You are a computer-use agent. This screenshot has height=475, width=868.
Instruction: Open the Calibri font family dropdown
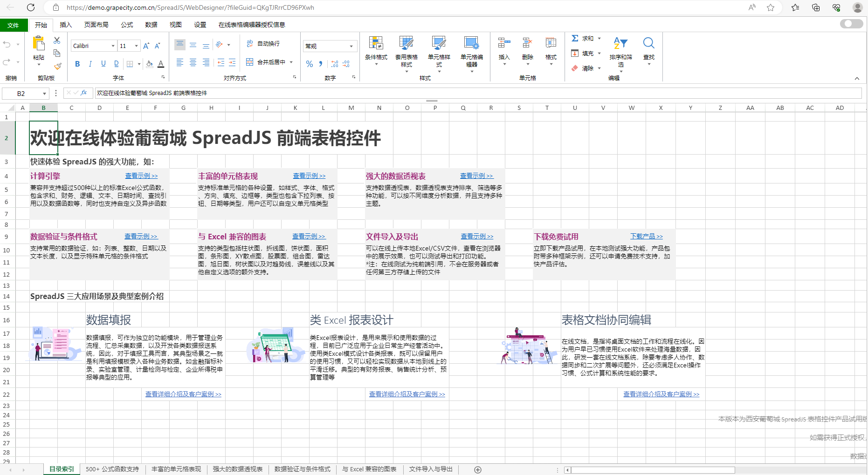(x=113, y=46)
